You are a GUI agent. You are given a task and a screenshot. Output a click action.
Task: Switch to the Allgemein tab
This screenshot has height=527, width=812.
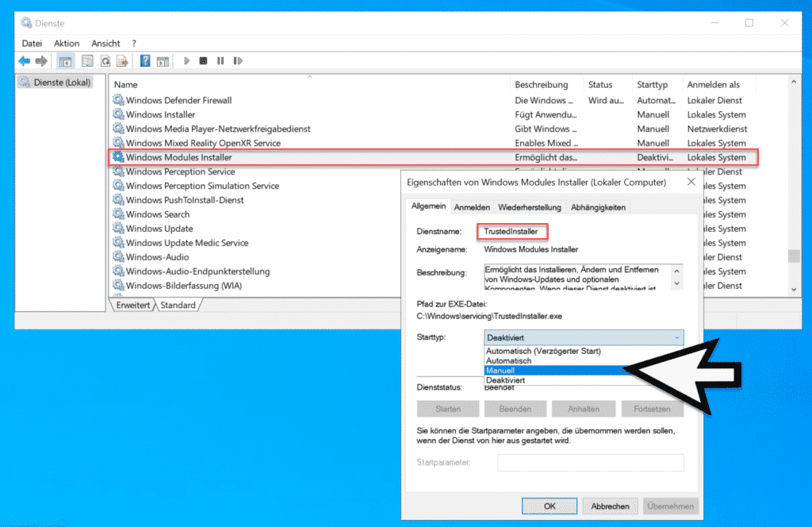(x=428, y=206)
